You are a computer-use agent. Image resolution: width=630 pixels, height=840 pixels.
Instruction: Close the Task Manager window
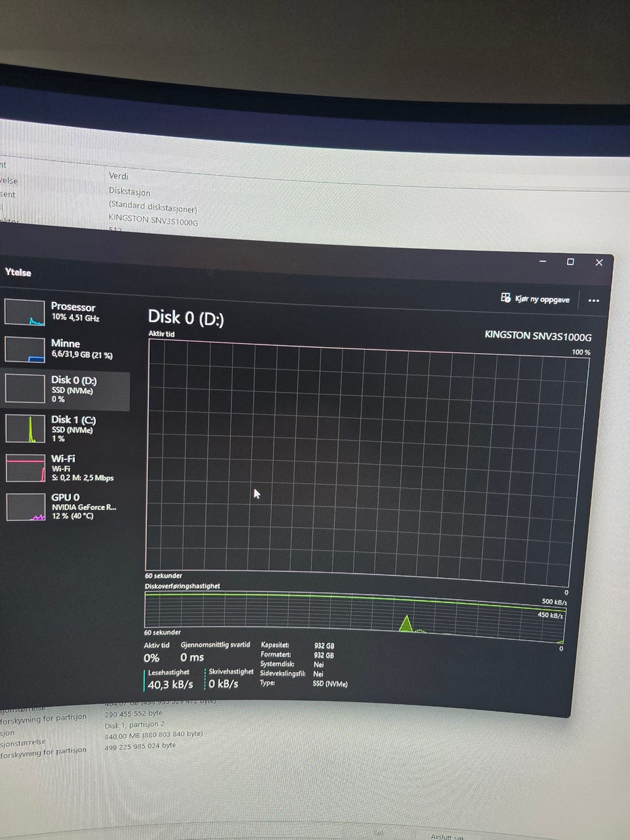click(598, 262)
